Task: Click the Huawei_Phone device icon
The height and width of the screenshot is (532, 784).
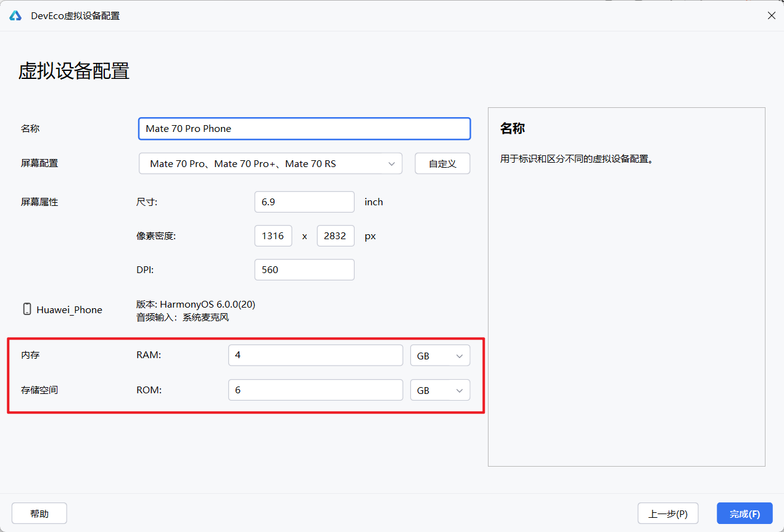Action: tap(27, 309)
